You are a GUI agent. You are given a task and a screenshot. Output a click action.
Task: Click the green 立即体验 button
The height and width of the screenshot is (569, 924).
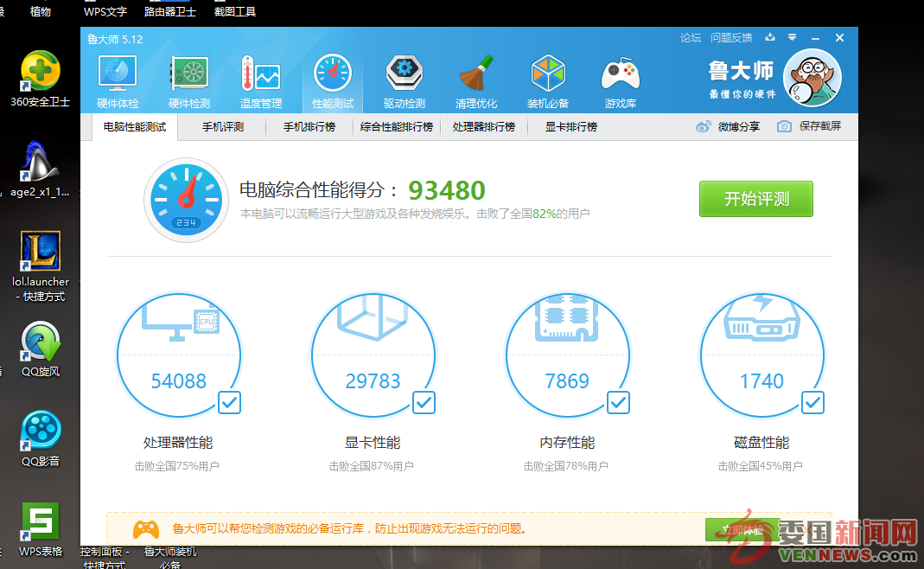click(x=742, y=529)
